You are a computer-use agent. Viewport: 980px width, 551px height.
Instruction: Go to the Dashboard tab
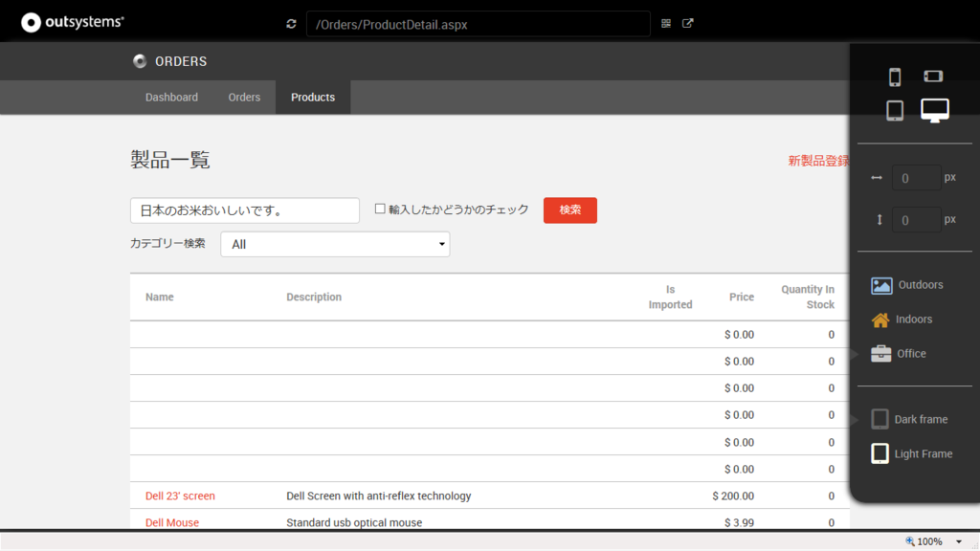click(x=172, y=98)
